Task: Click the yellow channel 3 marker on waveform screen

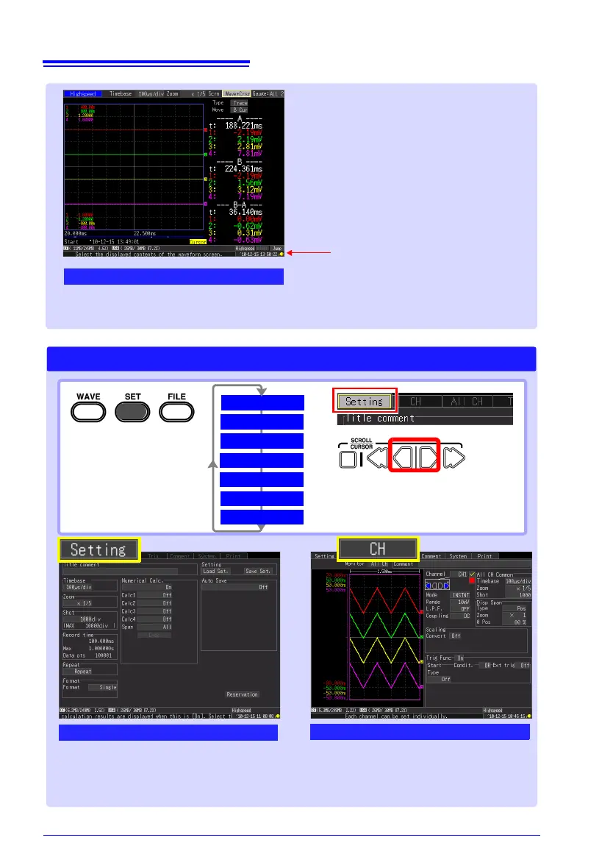Action: click(206, 179)
